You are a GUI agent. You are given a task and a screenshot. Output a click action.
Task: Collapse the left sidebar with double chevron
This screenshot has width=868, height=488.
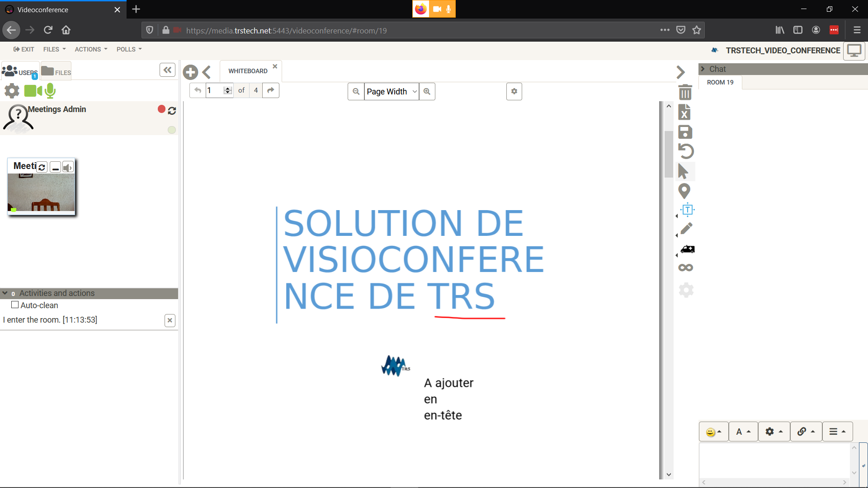click(167, 70)
